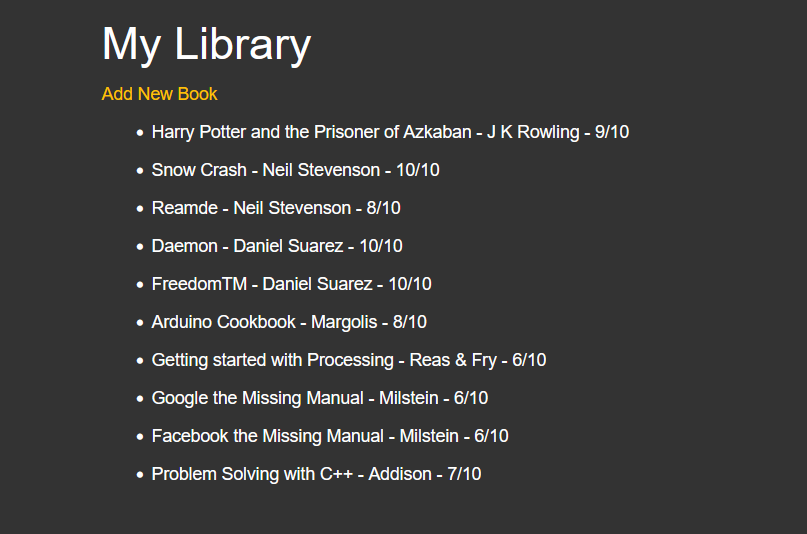807x534 pixels.
Task: Click the bullet beside Snow Crash
Action: 140,170
